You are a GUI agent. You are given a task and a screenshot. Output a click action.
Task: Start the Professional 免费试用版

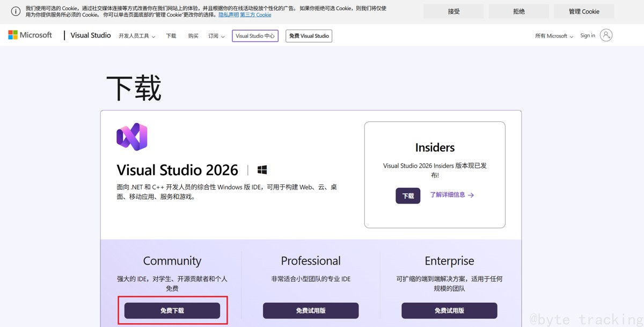(310, 310)
